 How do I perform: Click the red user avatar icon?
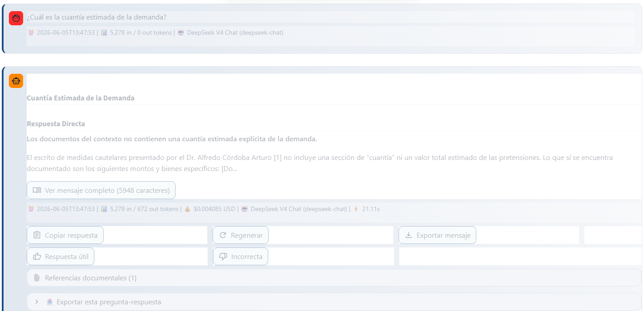[x=16, y=18]
